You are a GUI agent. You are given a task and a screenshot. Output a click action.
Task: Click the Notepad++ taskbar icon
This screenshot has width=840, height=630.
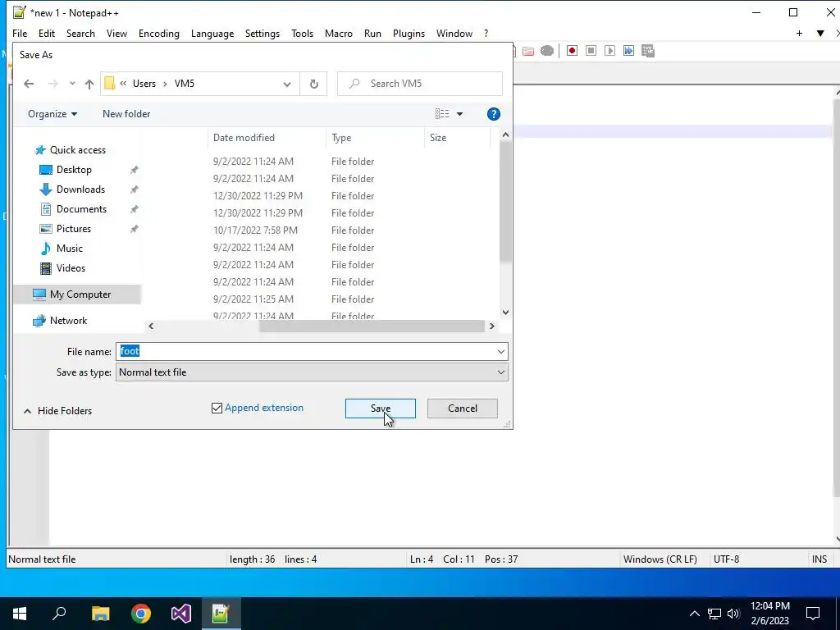pos(221,614)
